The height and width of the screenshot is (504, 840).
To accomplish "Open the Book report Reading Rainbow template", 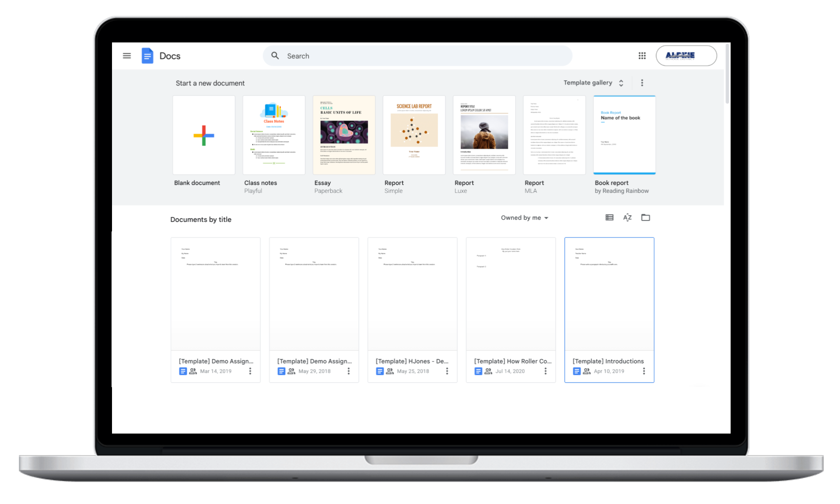I will coord(624,135).
